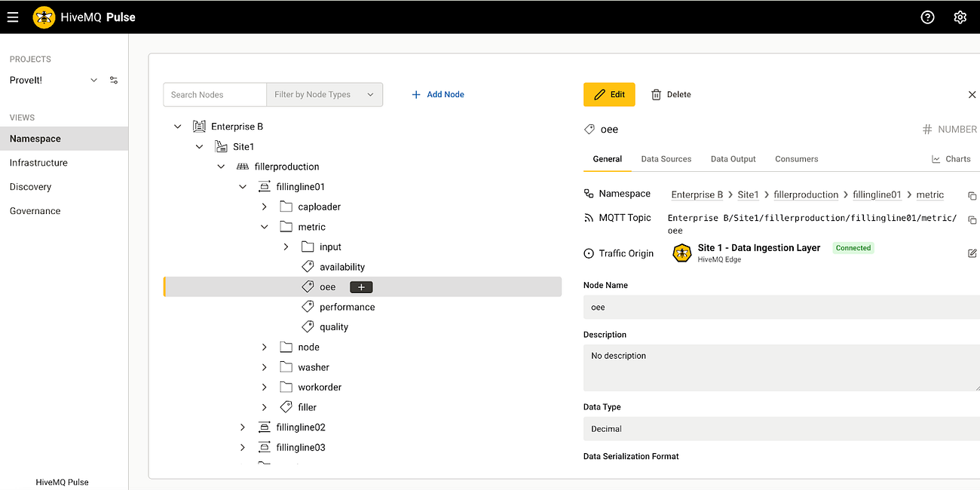This screenshot has width=980, height=490.
Task: Follow the fillingline01 breadcrumb link
Action: click(877, 194)
